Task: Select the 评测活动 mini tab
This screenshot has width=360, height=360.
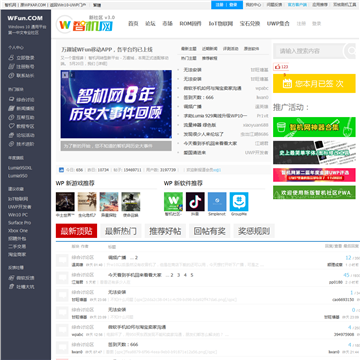Action: click(231, 49)
